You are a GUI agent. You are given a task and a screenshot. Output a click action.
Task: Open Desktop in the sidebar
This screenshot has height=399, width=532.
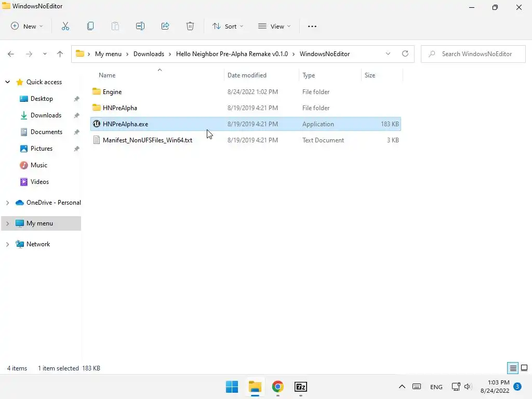pyautogui.click(x=42, y=98)
